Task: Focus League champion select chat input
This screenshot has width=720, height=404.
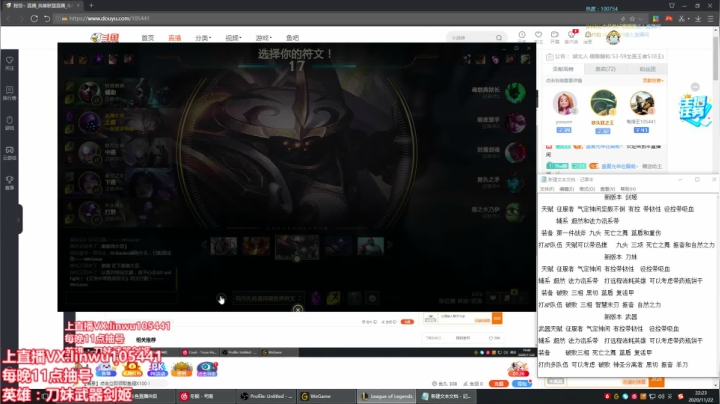Action: (x=121, y=298)
